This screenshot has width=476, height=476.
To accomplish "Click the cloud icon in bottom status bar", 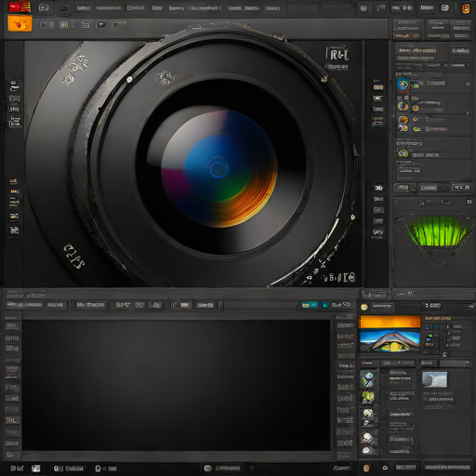I will pyautogui.click(x=385, y=468).
